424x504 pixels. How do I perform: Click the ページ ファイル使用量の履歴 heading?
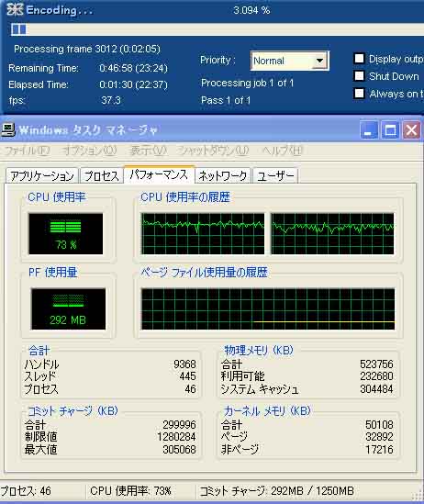[204, 273]
